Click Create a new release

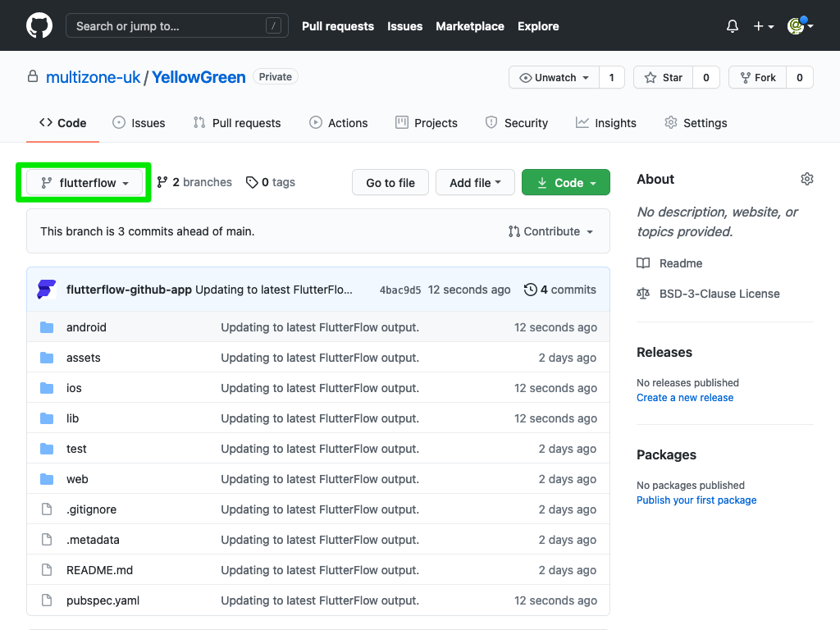tap(685, 398)
